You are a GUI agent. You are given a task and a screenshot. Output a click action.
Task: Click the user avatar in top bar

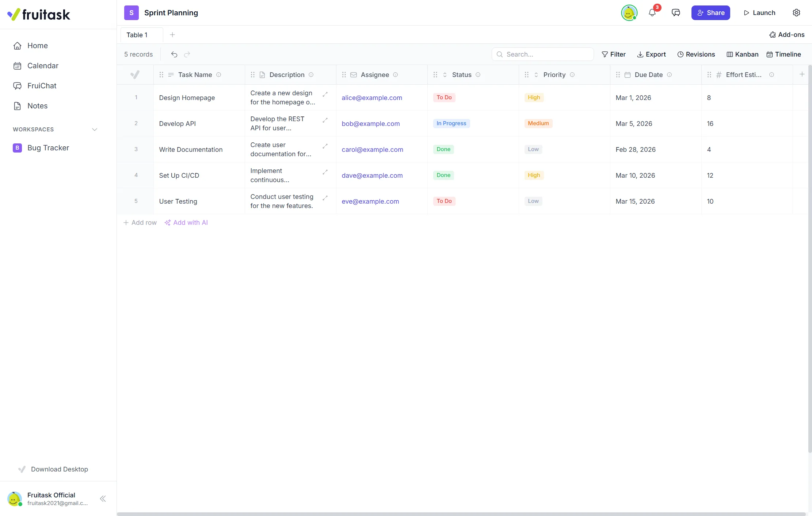coord(629,13)
